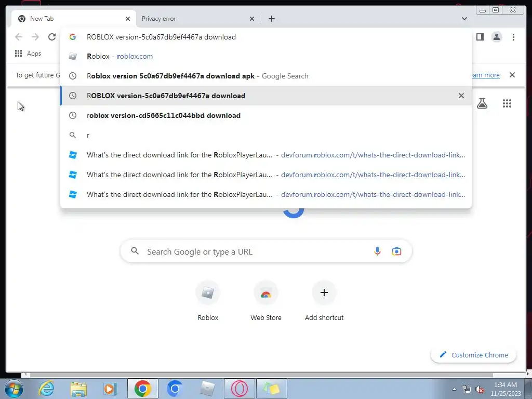Open the Windows Start menu
Viewport: 532px width, 399px height.
tap(13, 389)
